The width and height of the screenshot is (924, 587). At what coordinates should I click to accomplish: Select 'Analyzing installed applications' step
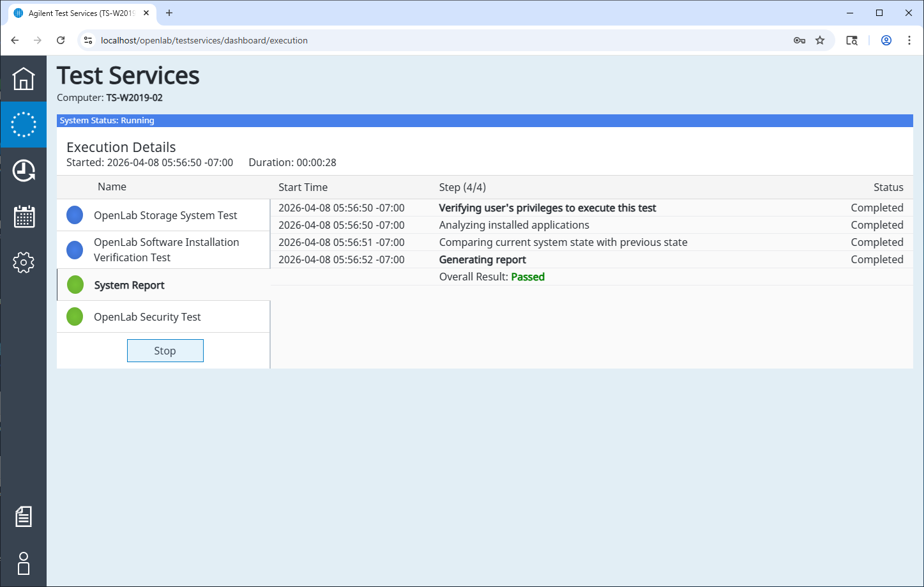pos(514,225)
